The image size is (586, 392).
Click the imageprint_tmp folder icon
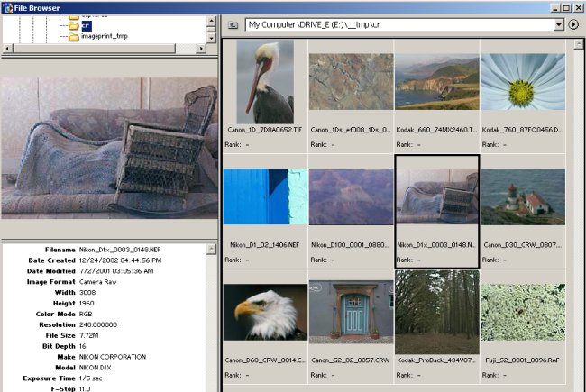tap(74, 37)
